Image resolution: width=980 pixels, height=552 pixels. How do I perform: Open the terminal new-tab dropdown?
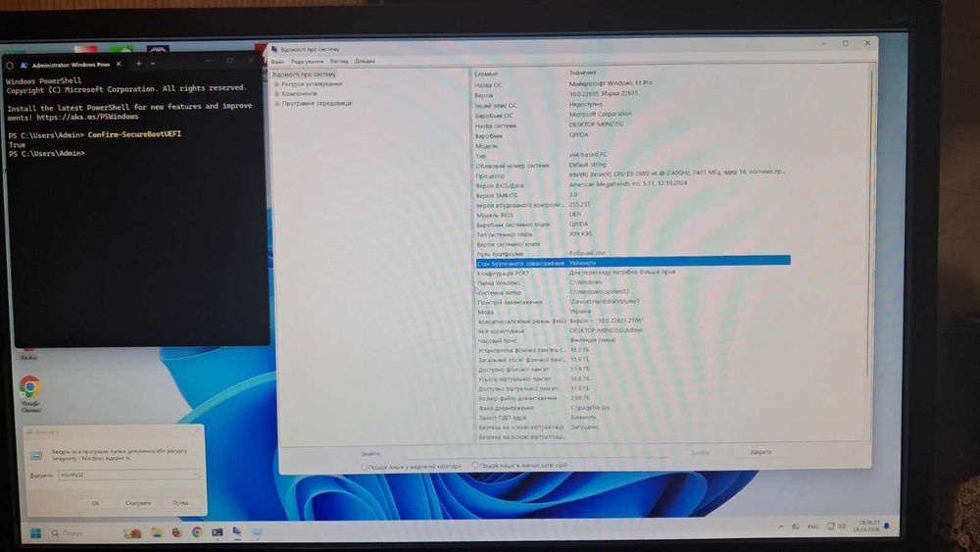pyautogui.click(x=153, y=63)
